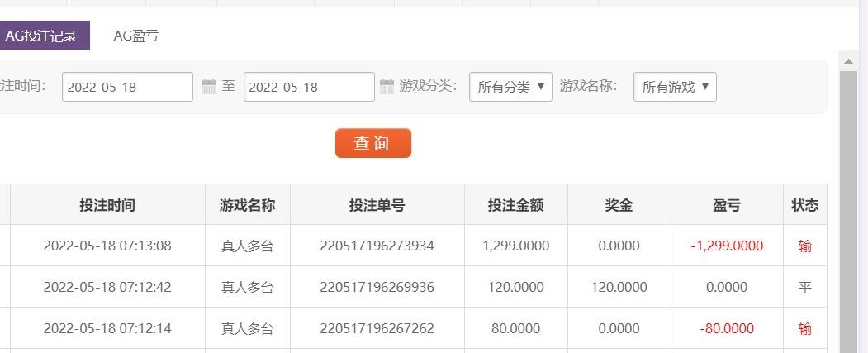868x353 pixels.
Task: Click the vertical scrollbar thumb
Action: pos(848,212)
